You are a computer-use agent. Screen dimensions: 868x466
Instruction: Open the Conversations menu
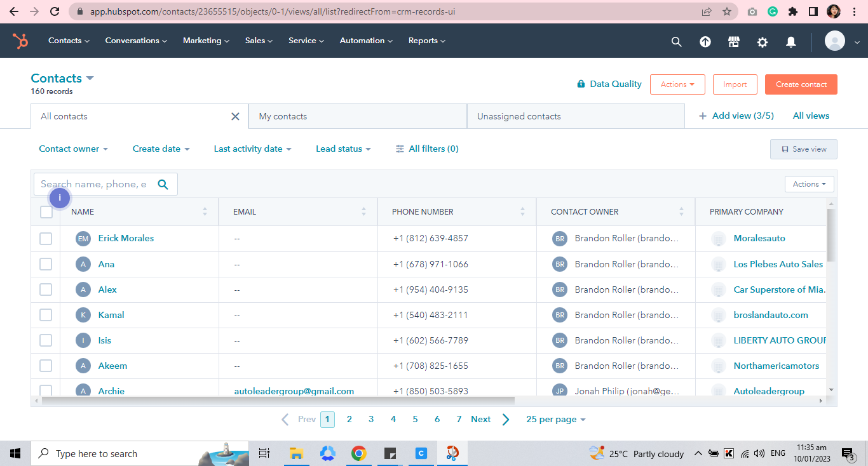136,41
